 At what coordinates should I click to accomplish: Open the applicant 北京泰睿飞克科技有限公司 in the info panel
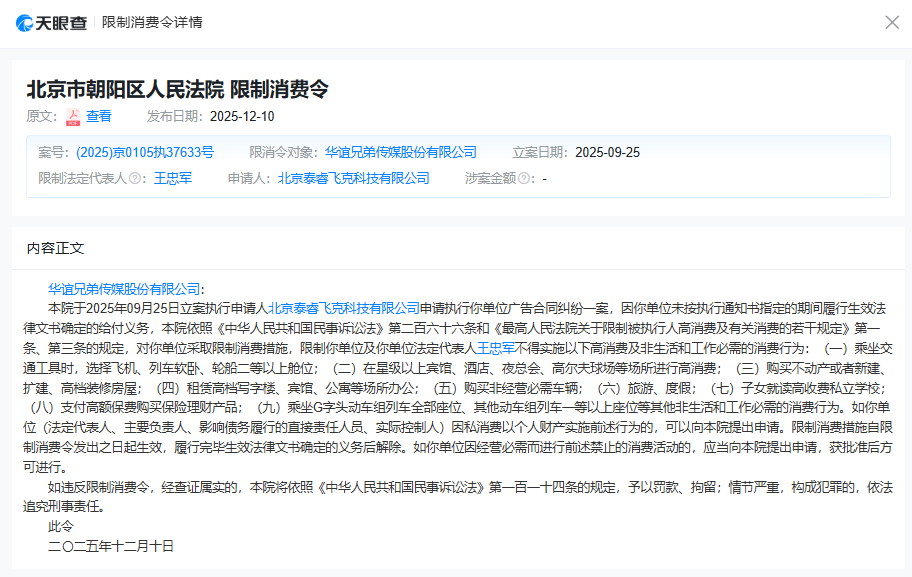click(x=354, y=178)
